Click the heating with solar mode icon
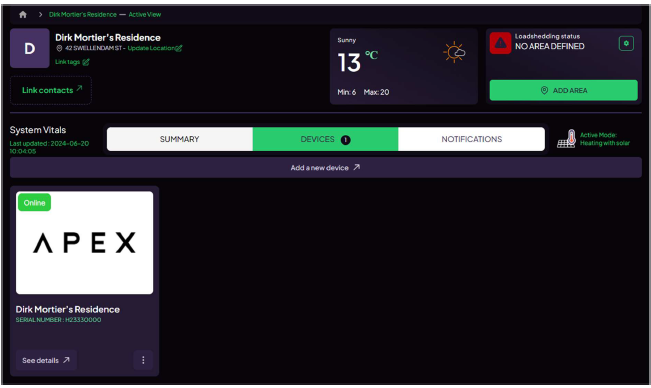The height and width of the screenshot is (388, 651). pyautogui.click(x=566, y=139)
